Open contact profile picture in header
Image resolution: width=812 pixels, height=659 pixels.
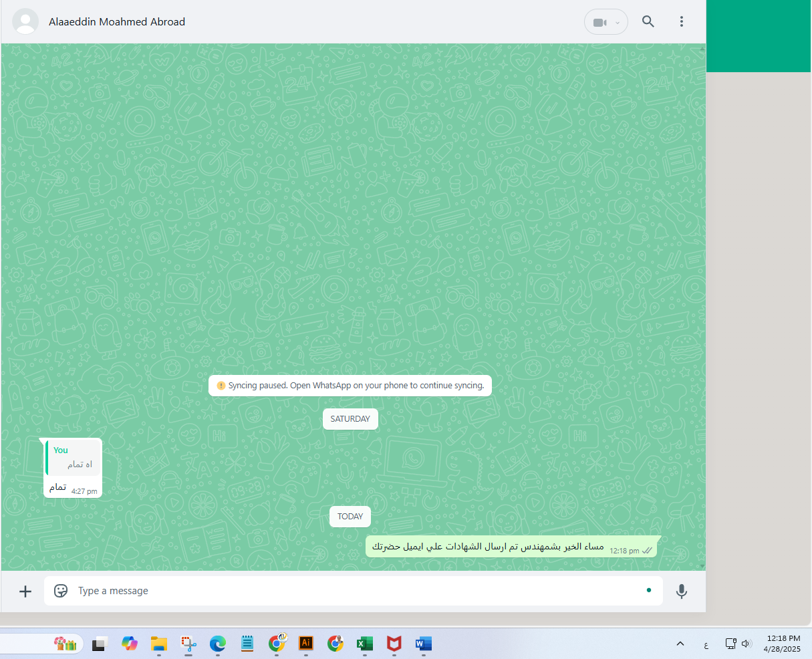(25, 21)
